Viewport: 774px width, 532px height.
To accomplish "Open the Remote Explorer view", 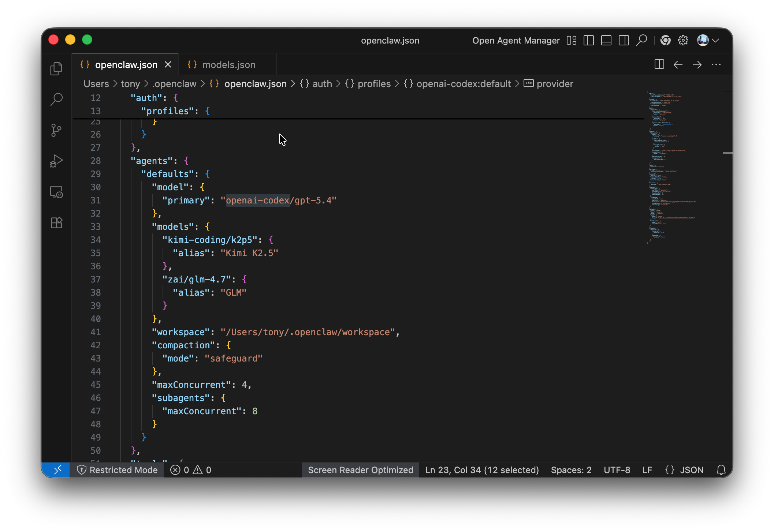I will point(56,192).
